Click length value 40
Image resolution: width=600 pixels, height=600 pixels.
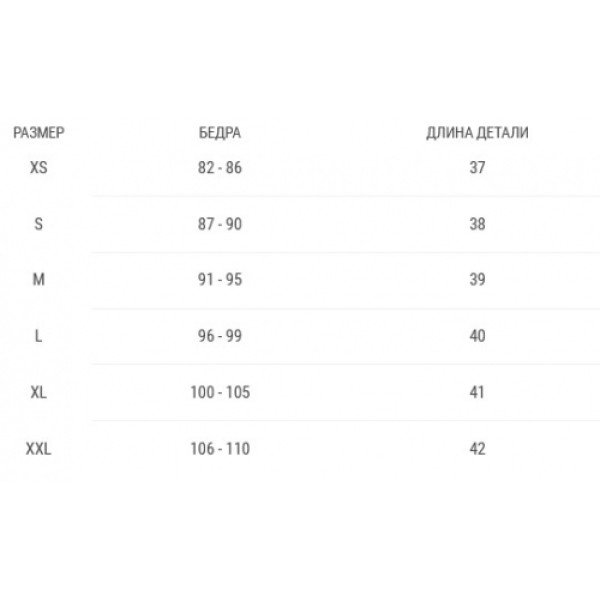478,336
